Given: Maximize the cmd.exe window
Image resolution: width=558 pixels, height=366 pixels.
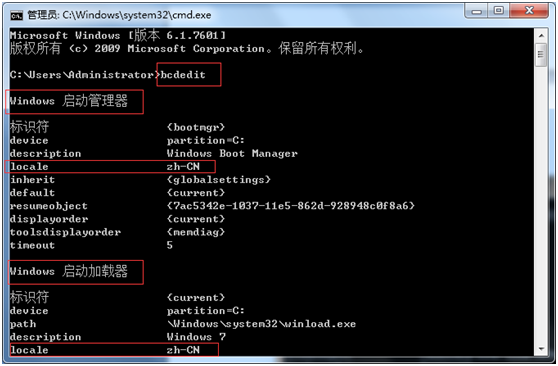Looking at the screenshot, I should click(498, 11).
